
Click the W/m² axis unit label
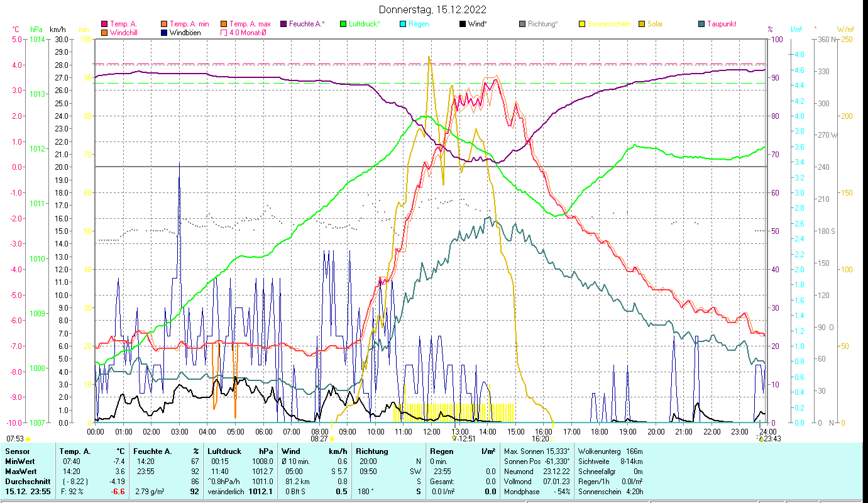[x=845, y=29]
